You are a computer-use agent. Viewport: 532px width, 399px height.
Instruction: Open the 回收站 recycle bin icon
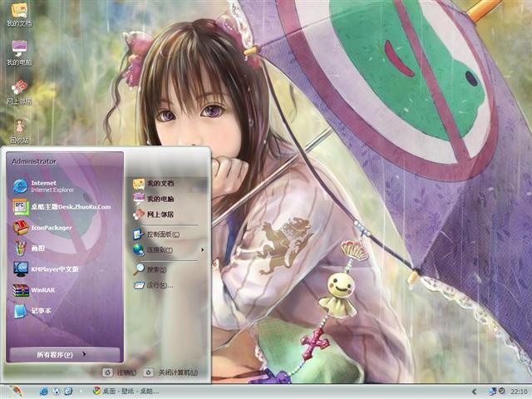[x=19, y=131]
